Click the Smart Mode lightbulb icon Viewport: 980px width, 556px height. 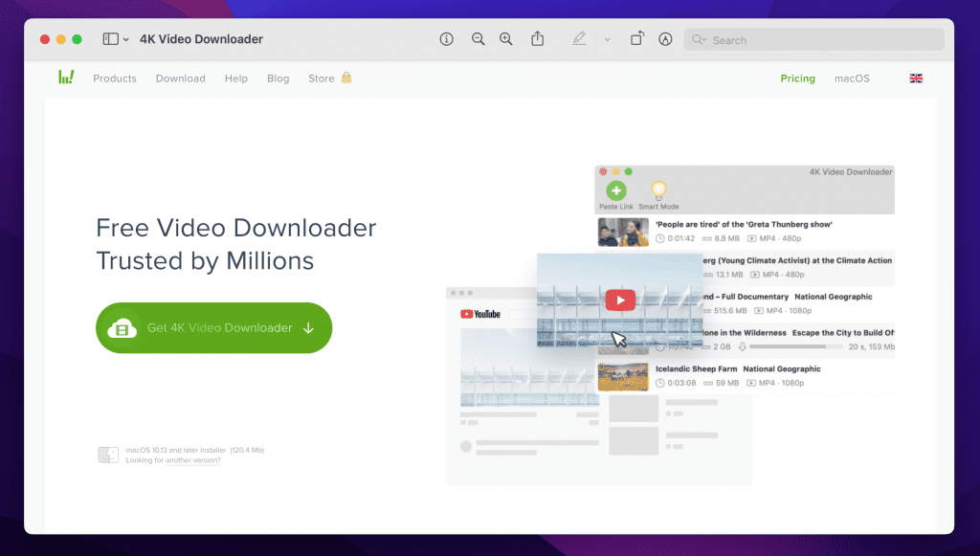click(658, 189)
